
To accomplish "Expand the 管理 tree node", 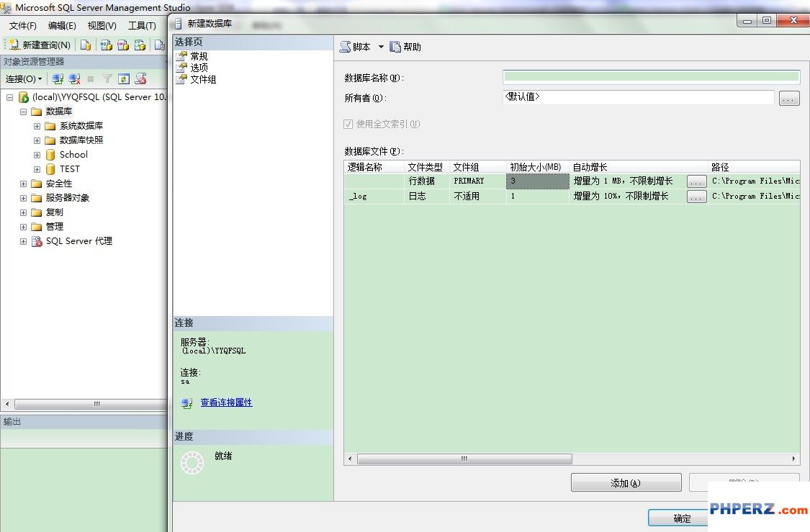I will pyautogui.click(x=23, y=227).
